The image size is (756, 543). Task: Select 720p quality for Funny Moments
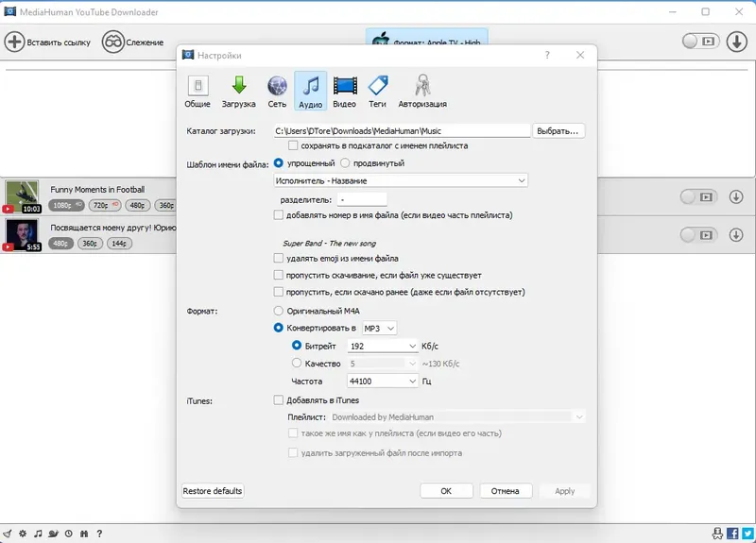tap(105, 205)
